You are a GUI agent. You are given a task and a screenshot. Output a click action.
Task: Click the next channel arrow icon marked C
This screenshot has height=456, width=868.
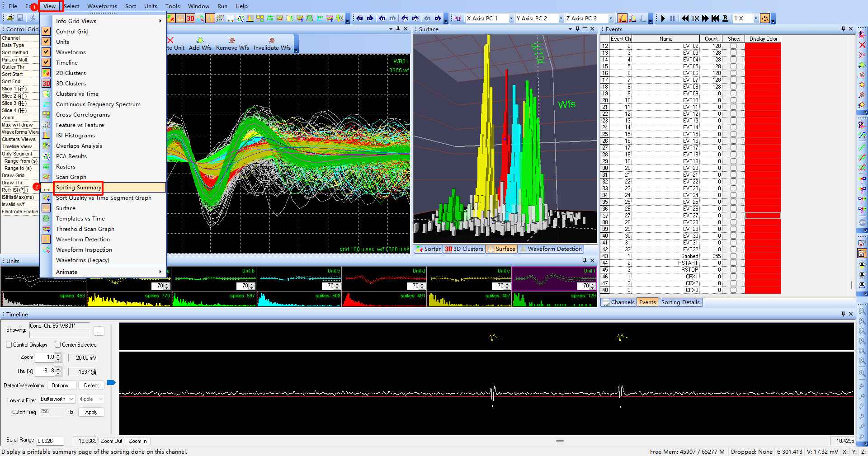[x=370, y=19]
